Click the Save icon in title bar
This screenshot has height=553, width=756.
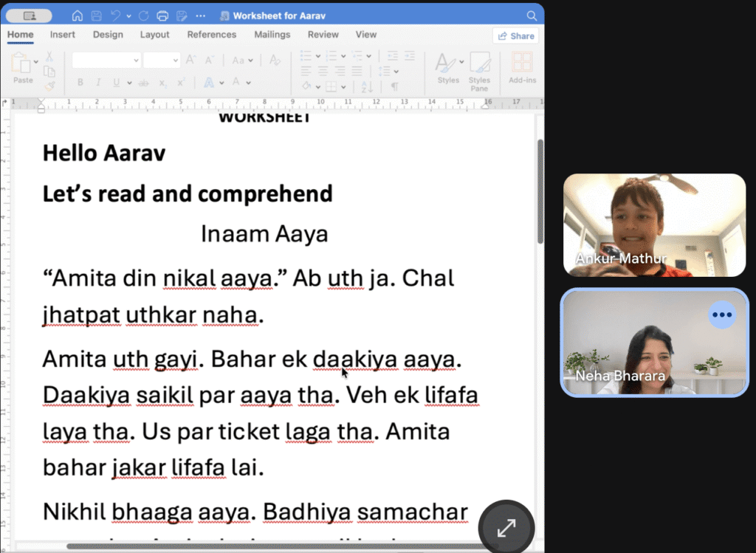coord(97,16)
